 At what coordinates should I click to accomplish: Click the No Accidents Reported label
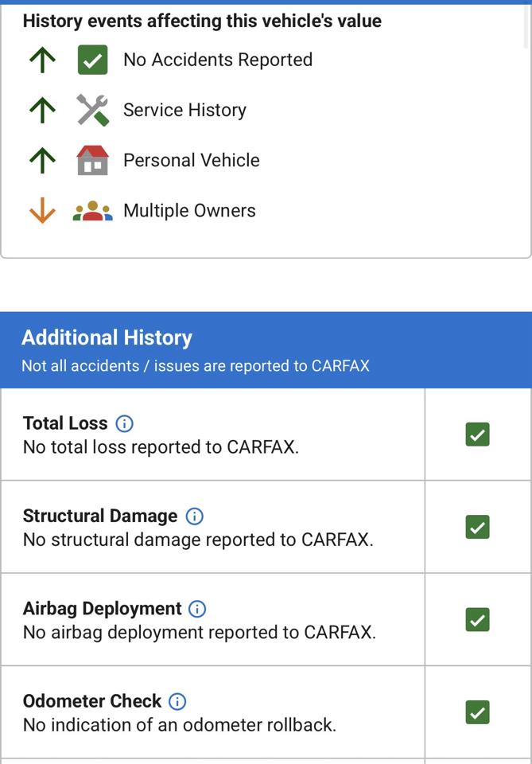[218, 60]
